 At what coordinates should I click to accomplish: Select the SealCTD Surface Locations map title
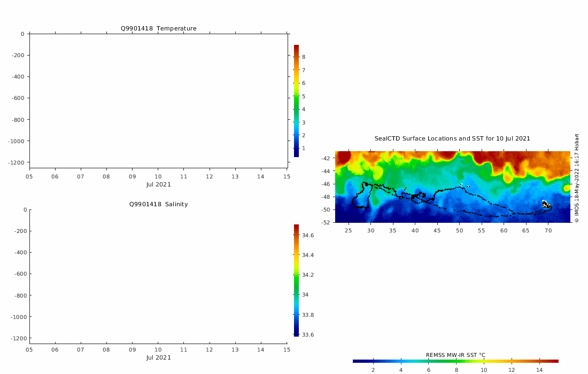click(x=452, y=138)
